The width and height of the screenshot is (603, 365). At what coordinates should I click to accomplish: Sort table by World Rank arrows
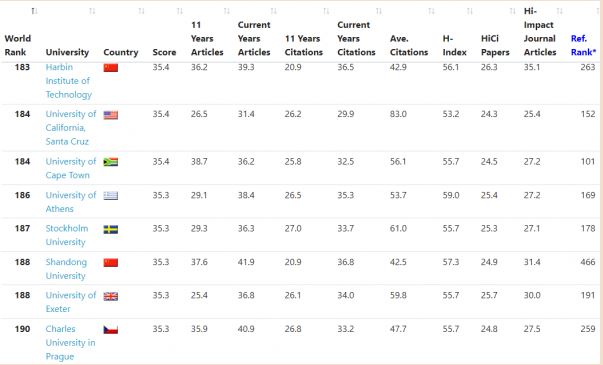pos(34,11)
